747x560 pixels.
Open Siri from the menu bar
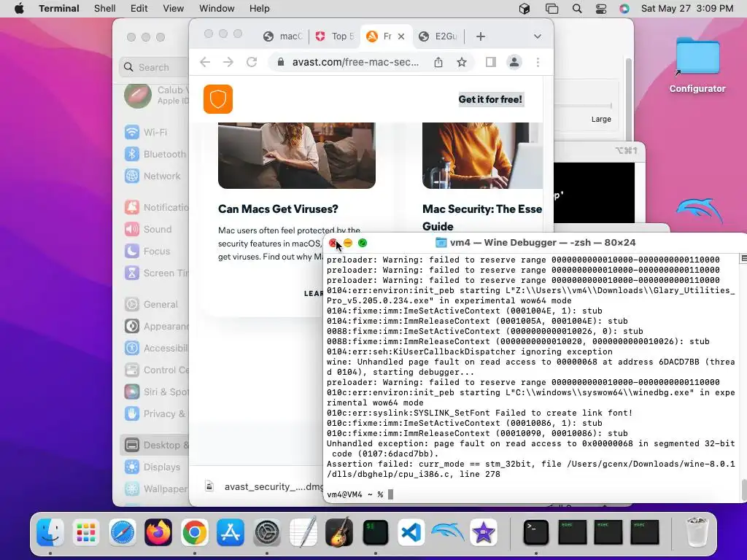[x=624, y=9]
